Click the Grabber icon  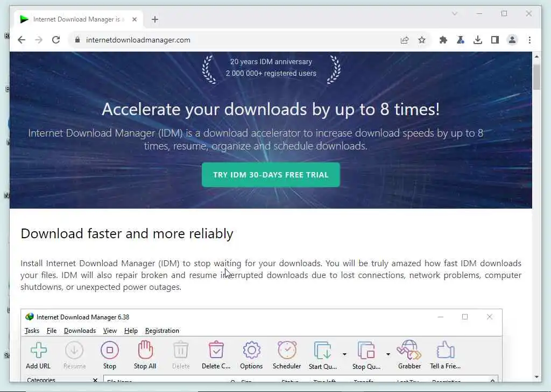pyautogui.click(x=409, y=350)
